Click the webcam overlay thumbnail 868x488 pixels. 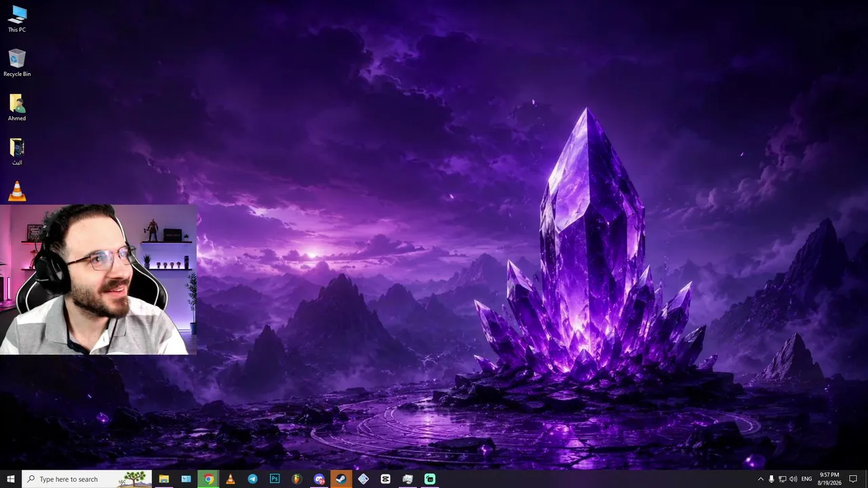click(x=98, y=279)
